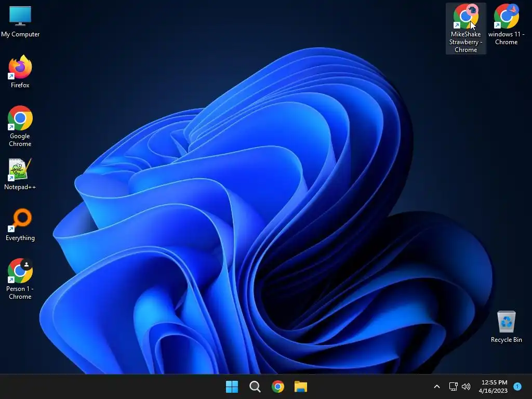Select the Firefox desktop shortcut
Screen dimensions: 532x399
[20, 72]
